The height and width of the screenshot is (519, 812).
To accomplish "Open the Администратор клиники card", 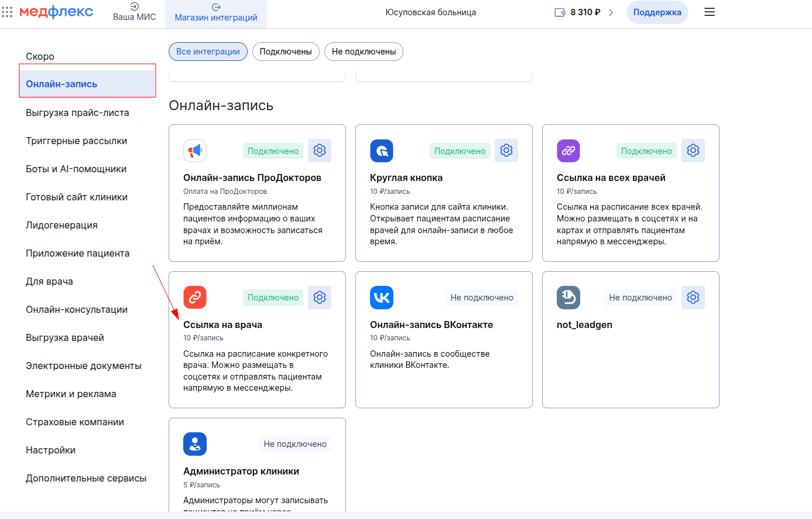I will point(241,471).
